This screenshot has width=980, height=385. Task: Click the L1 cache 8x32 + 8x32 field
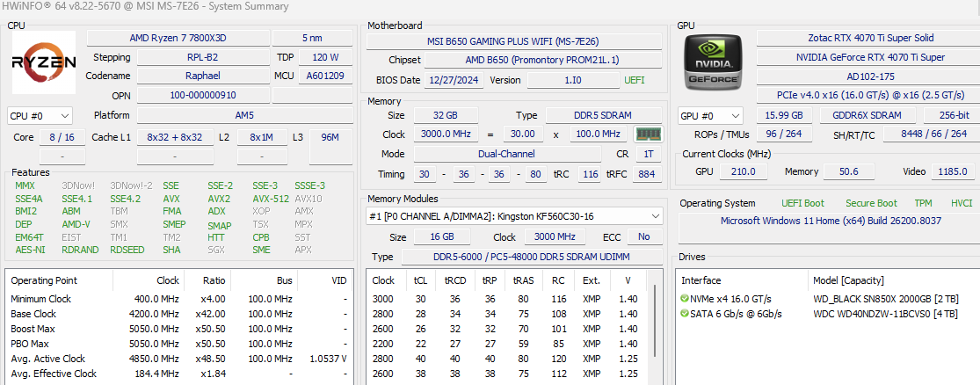(x=174, y=137)
